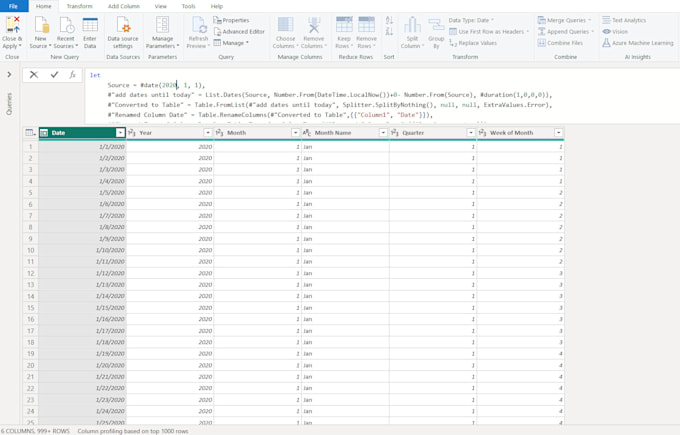Click the Refresh Preview icon
Viewport: 680px width, 435px height.
tap(199, 25)
